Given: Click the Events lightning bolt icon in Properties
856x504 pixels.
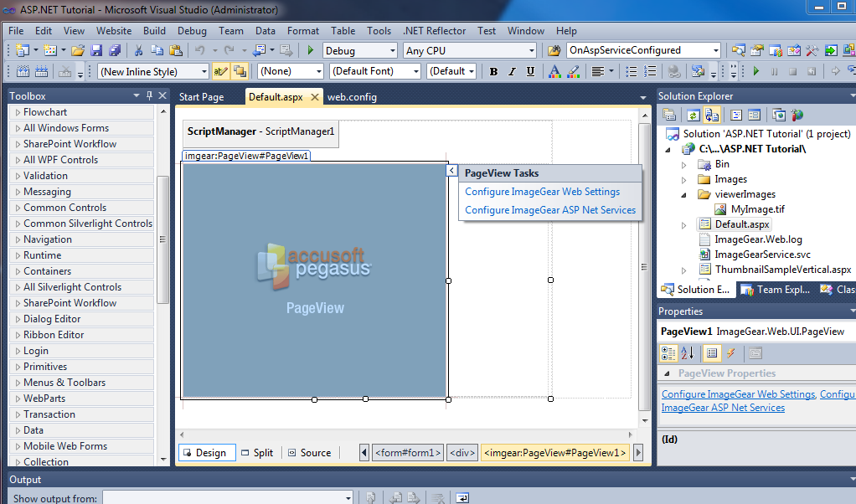Looking at the screenshot, I should pyautogui.click(x=730, y=353).
